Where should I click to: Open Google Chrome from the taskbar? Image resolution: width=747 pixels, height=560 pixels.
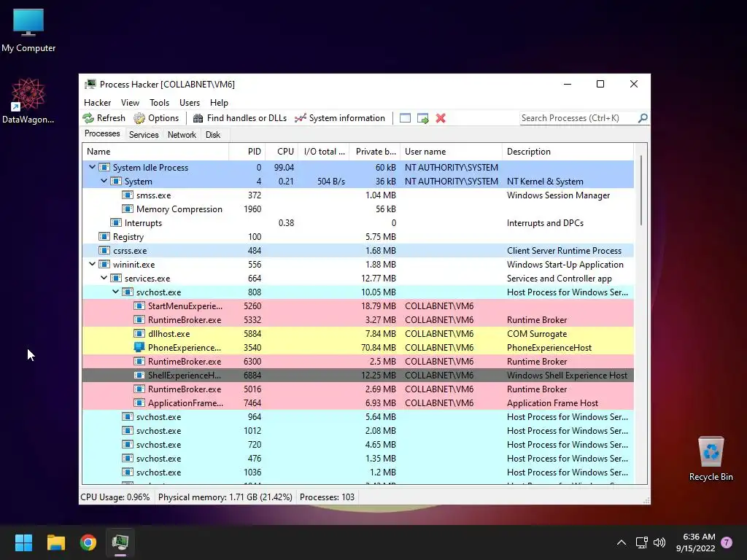click(x=88, y=542)
